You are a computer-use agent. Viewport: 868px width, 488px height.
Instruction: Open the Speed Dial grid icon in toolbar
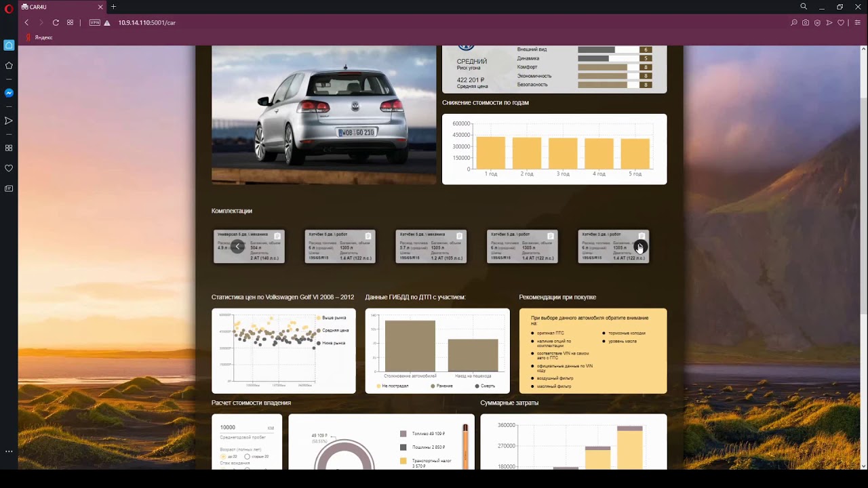click(x=70, y=22)
